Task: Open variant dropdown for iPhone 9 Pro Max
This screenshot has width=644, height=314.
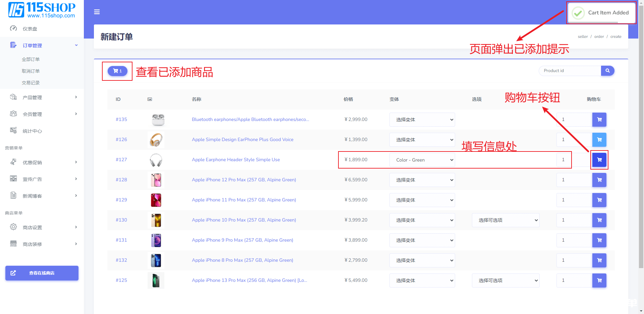Action: coord(422,240)
